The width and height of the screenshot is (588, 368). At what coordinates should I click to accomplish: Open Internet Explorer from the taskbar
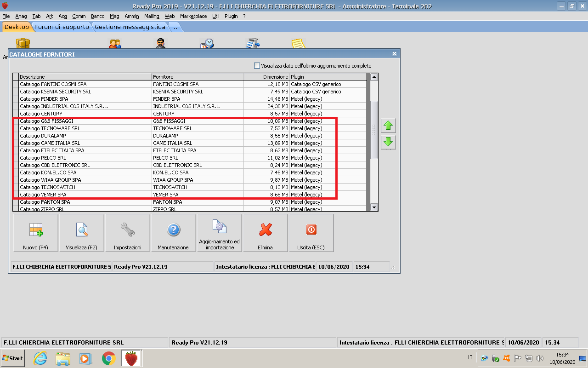pyautogui.click(x=40, y=358)
